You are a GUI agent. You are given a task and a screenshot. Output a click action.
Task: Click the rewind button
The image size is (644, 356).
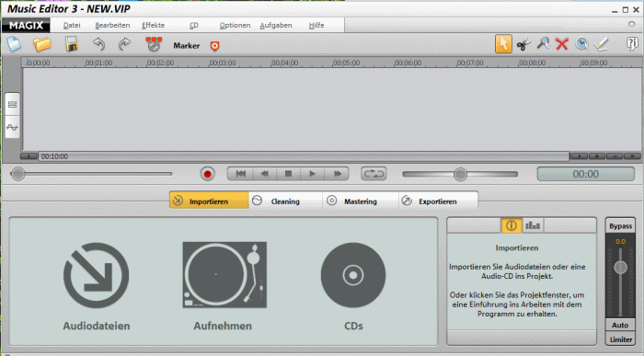[x=265, y=174]
